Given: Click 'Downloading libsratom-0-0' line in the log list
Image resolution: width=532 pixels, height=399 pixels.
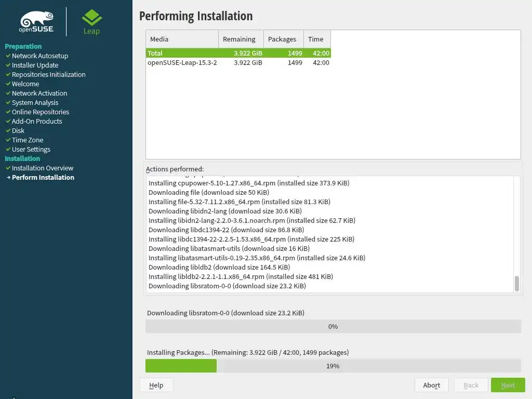Looking at the screenshot, I should pos(227,286).
